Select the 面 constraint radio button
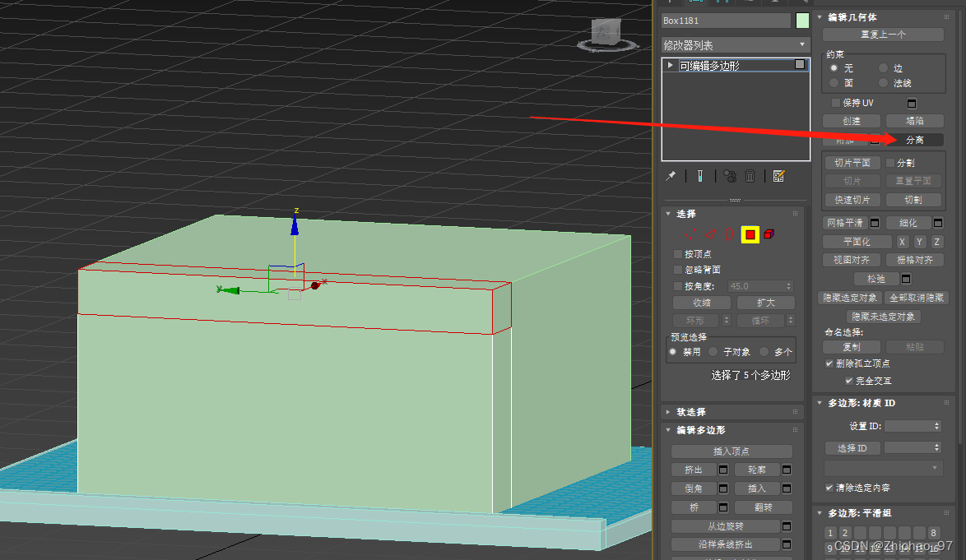966x560 pixels. click(834, 82)
